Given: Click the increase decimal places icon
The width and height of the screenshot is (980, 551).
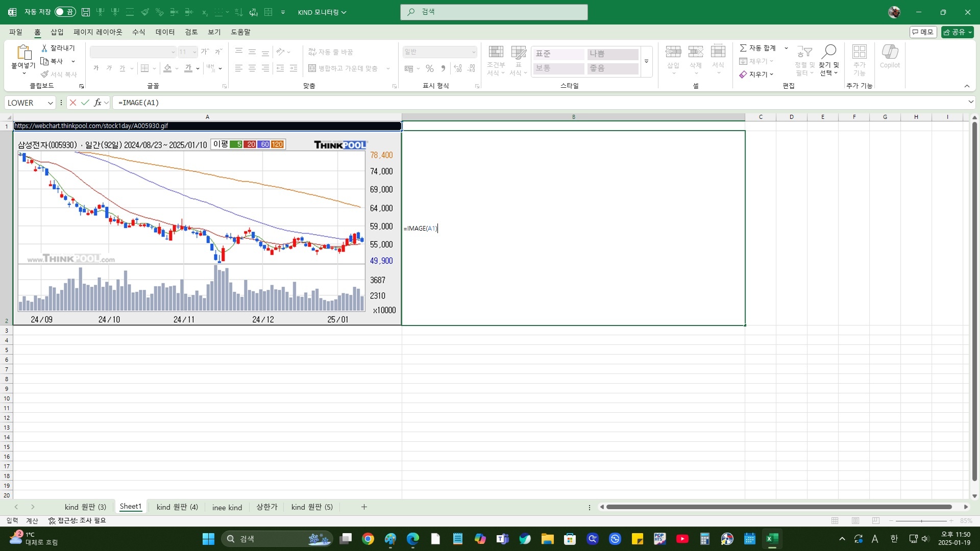Looking at the screenshot, I should click(x=458, y=68).
